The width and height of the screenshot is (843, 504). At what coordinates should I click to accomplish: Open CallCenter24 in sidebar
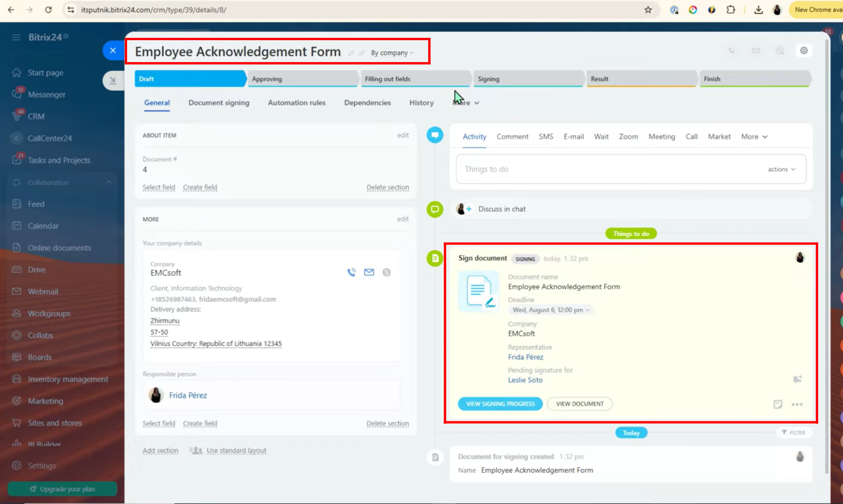click(x=50, y=138)
